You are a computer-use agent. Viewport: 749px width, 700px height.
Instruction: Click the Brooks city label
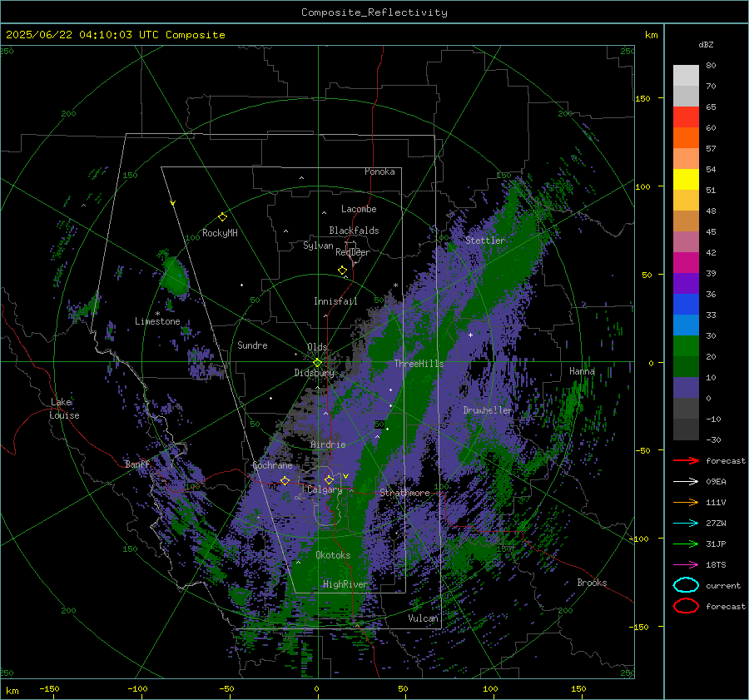[x=592, y=583]
